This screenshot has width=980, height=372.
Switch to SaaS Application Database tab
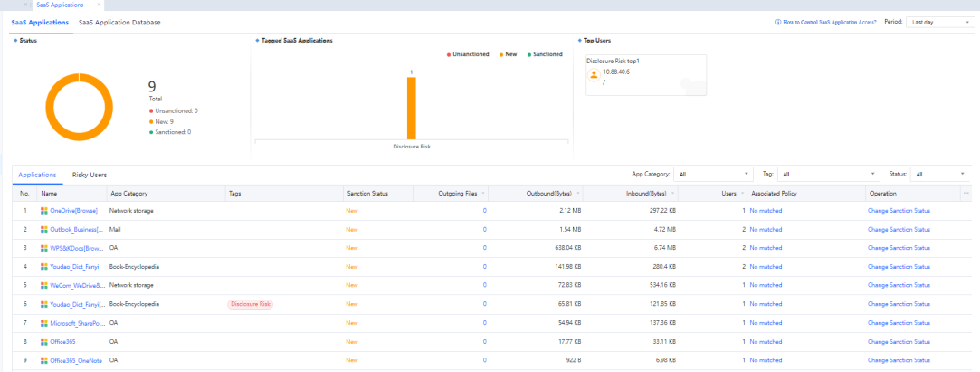point(119,22)
